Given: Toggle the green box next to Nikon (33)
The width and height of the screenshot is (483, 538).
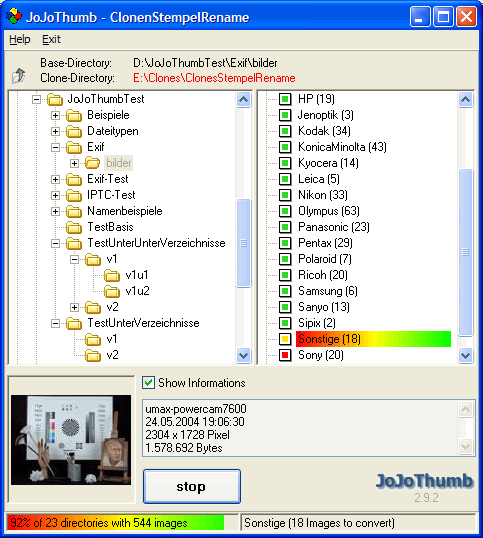Looking at the screenshot, I should click(x=285, y=195).
